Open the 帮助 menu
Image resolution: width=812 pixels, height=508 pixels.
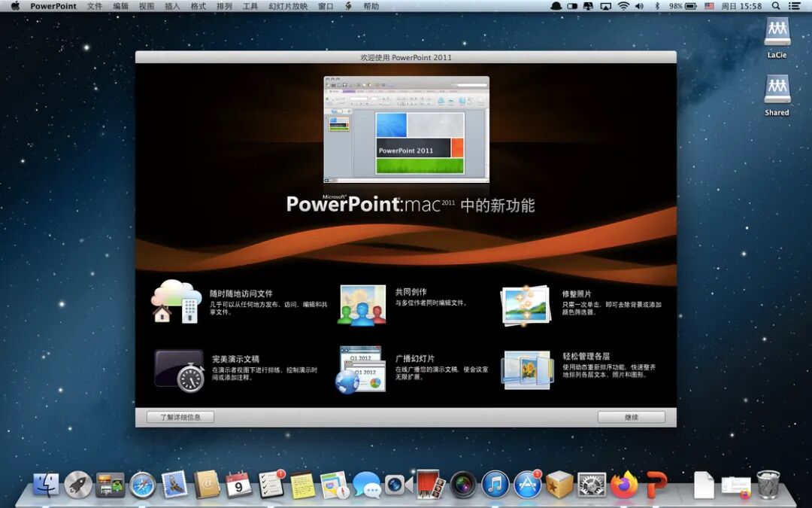371,6
